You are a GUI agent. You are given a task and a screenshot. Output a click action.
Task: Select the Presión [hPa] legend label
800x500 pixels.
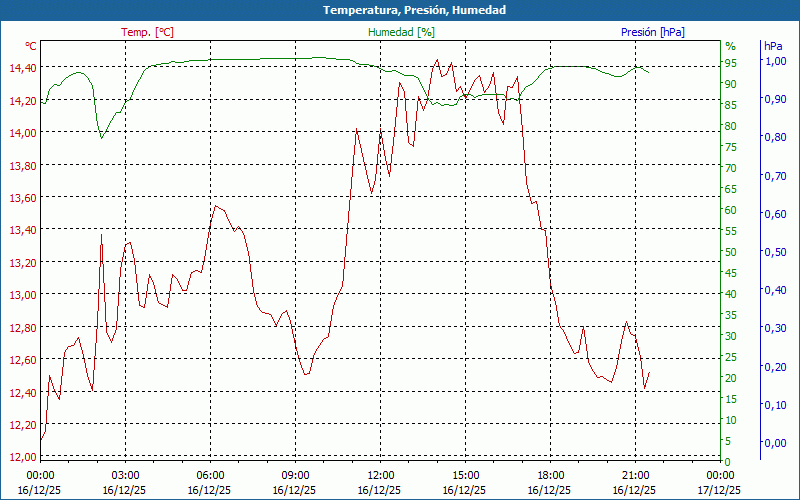coord(652,32)
